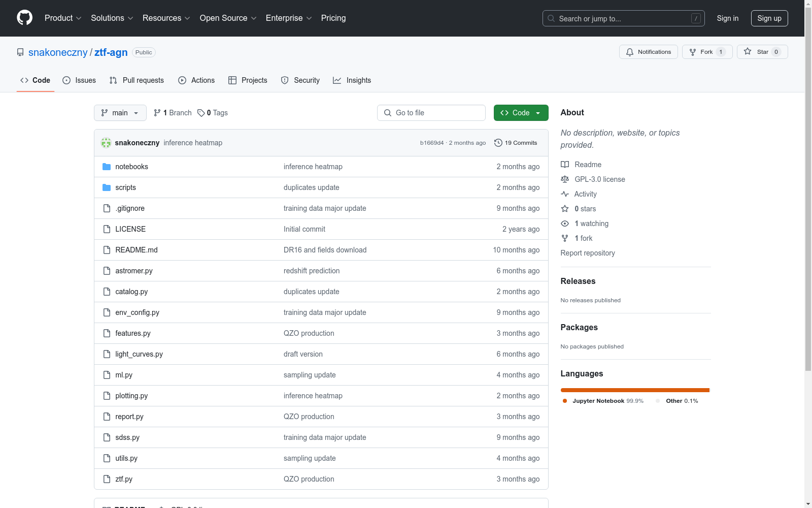Click the Fork button
Image resolution: width=812 pixels, height=508 pixels.
[x=707, y=52]
